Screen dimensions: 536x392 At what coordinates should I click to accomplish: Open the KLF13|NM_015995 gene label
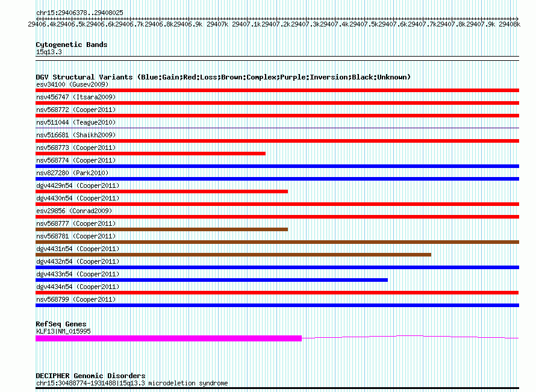coord(63,331)
